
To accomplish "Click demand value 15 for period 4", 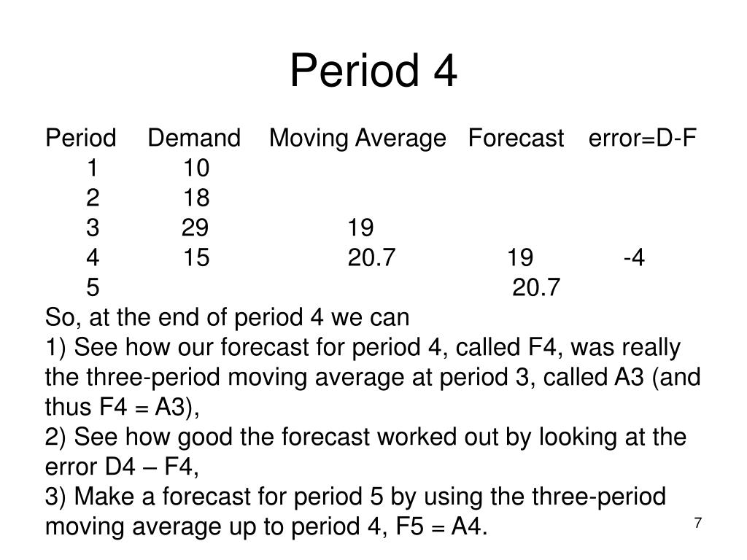I will pos(196,257).
